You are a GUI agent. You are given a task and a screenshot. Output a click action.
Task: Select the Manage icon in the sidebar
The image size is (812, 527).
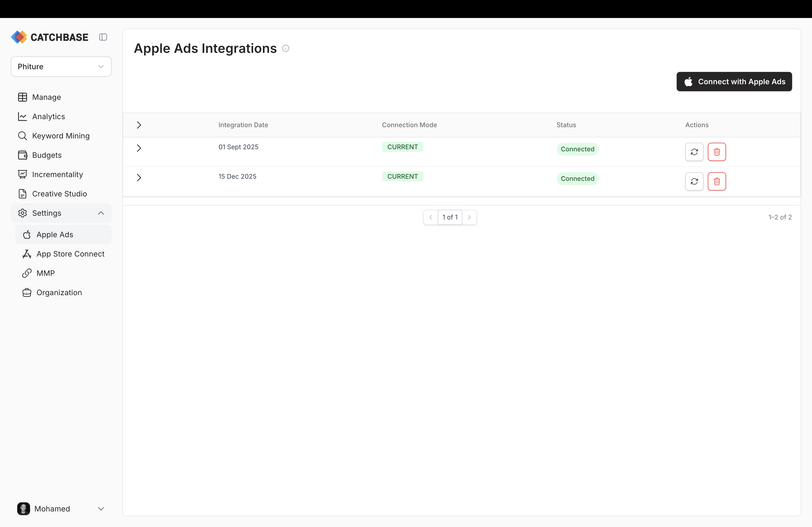pos(23,97)
